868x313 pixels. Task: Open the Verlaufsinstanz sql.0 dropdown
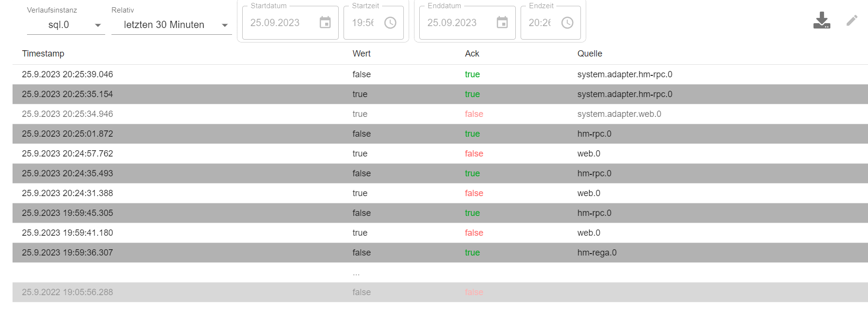pos(66,25)
